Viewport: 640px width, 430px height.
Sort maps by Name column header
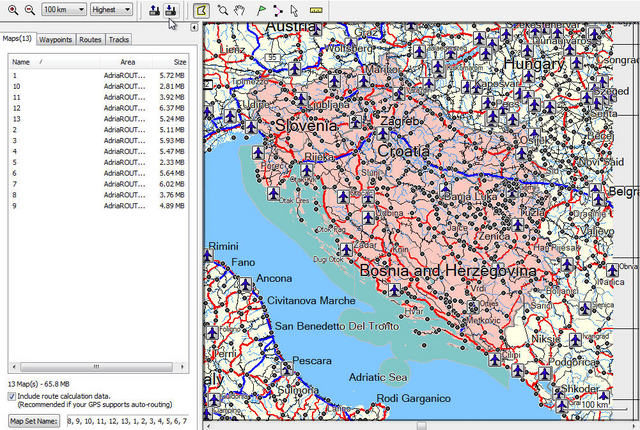53,62
